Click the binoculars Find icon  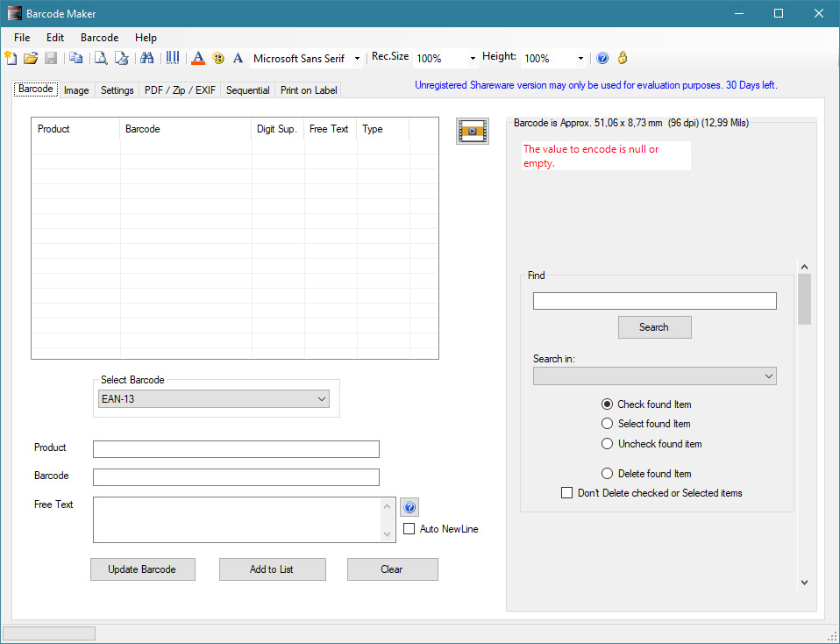coord(147,58)
